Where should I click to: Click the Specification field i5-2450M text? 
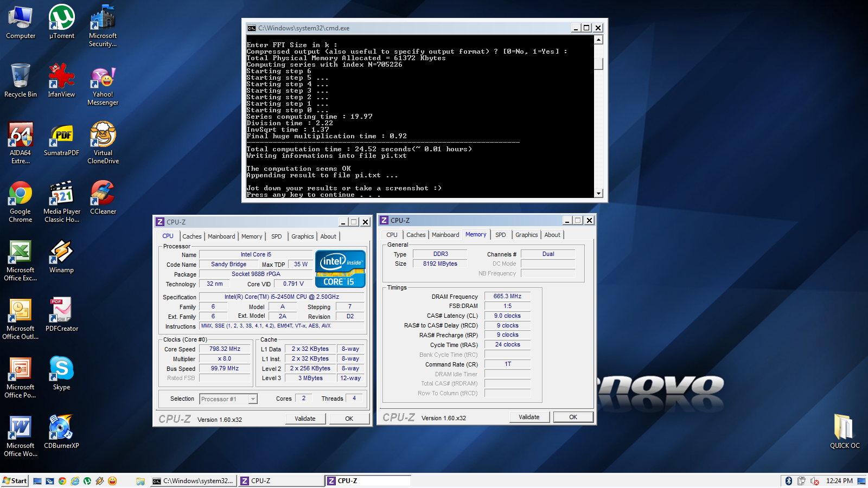(282, 297)
